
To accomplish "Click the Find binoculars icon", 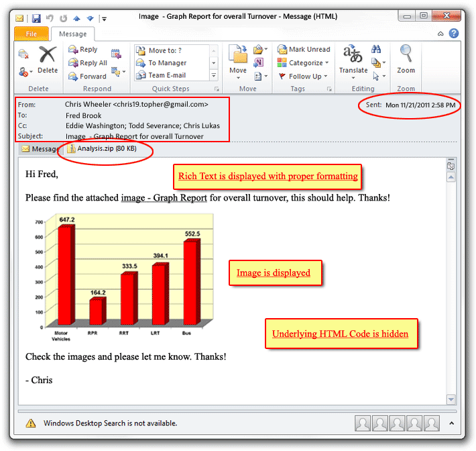I will (x=376, y=49).
